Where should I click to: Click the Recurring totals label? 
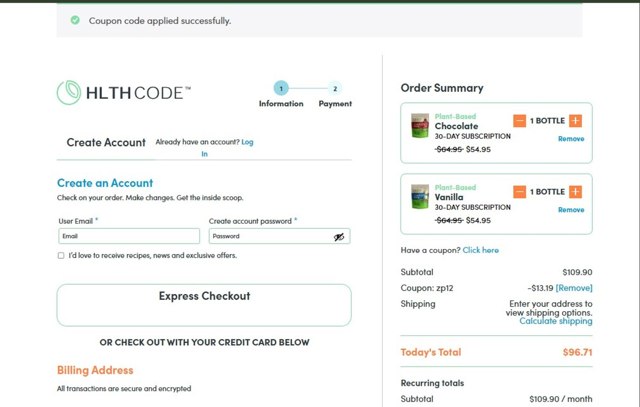point(432,383)
